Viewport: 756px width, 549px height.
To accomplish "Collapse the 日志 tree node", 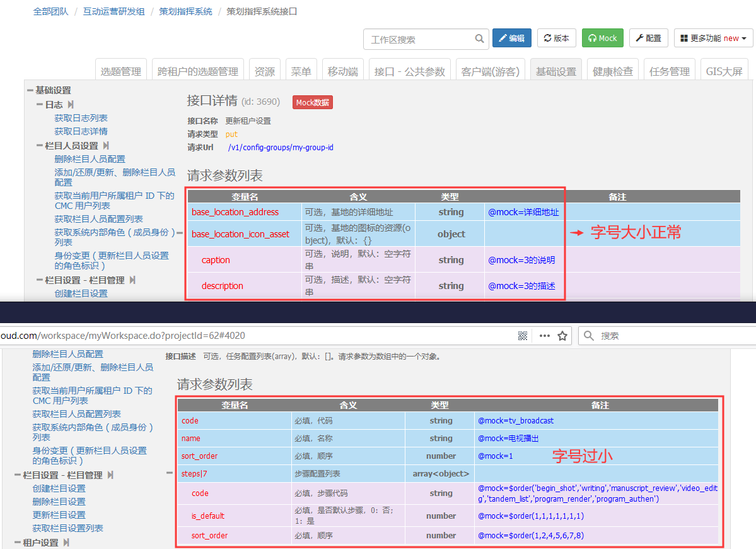I will pyautogui.click(x=40, y=105).
